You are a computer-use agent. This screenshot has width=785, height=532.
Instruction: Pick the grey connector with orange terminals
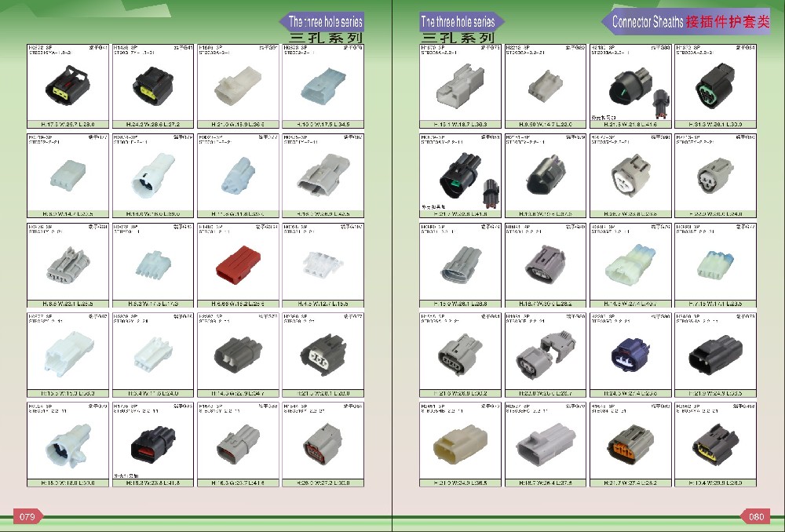coord(631,445)
